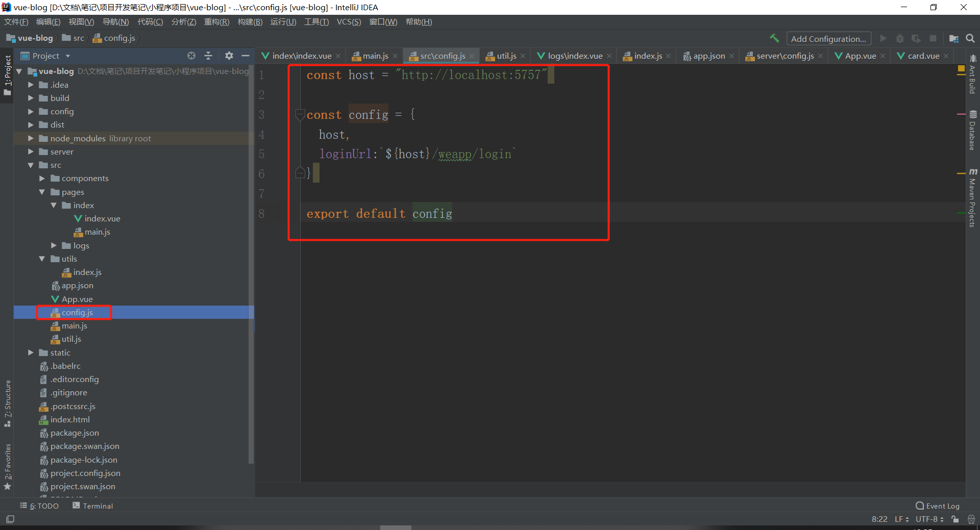Toggle tool window bars at bottom-left corner
The width and height of the screenshot is (980, 530).
coord(10,519)
